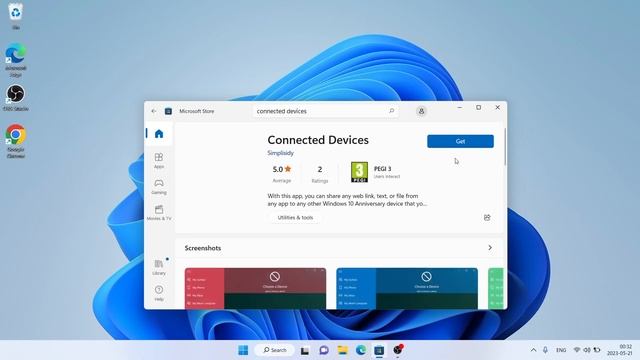Open the Simplisidy publisher link
The image size is (640, 360).
(x=280, y=153)
